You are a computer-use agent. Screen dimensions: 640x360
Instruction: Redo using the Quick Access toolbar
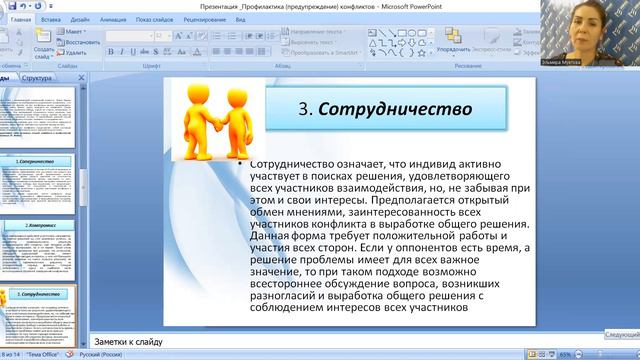point(38,6)
